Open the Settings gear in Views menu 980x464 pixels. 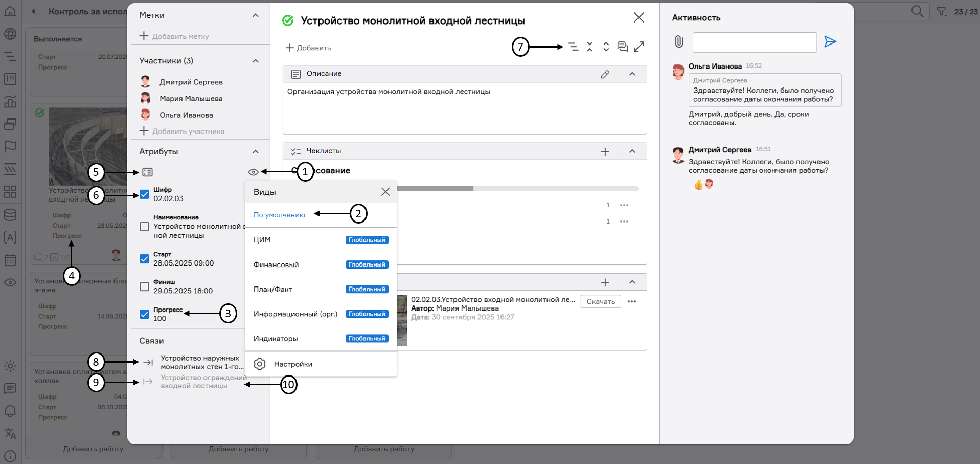point(260,364)
